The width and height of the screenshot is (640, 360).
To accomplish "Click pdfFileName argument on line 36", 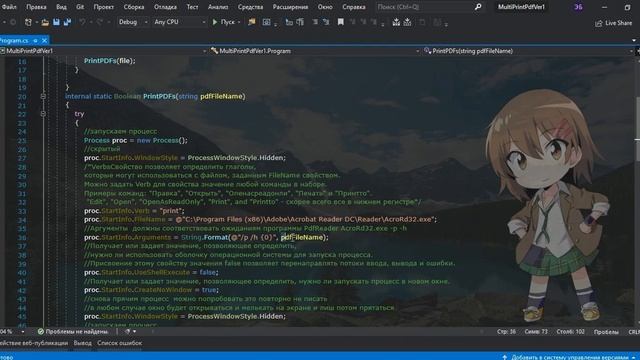I will click(x=302, y=237).
